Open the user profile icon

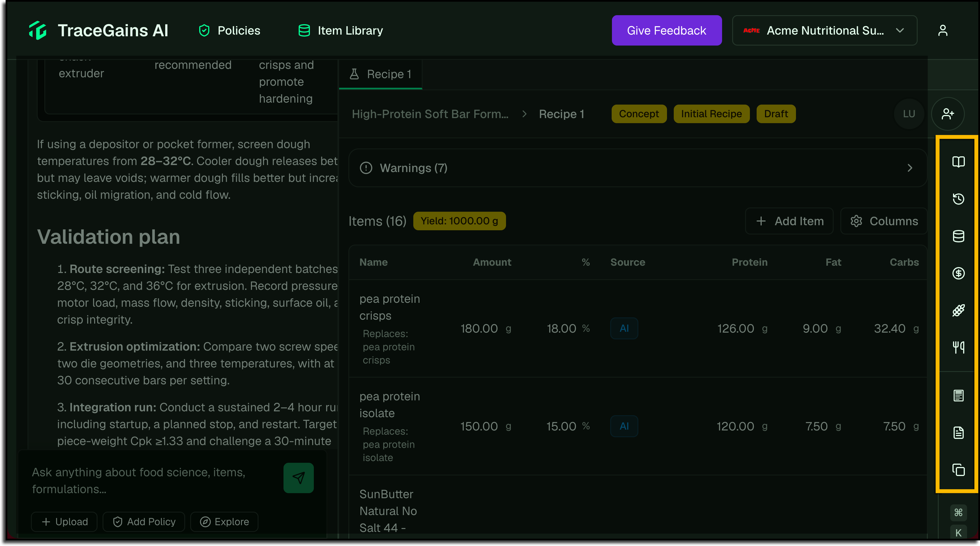(943, 30)
